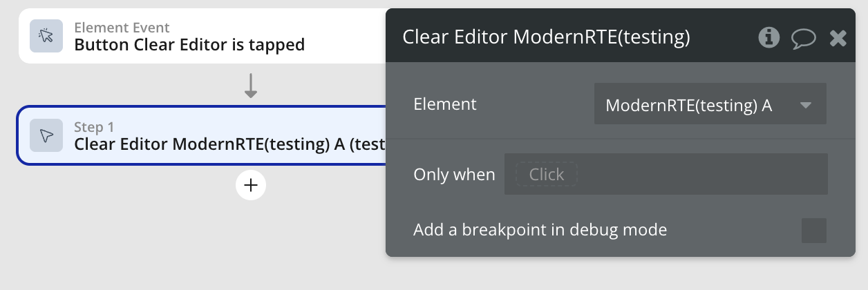Click the panel title "Clear Editor ModernRTE(testing)"
This screenshot has height=290, width=868.
pyautogui.click(x=546, y=37)
